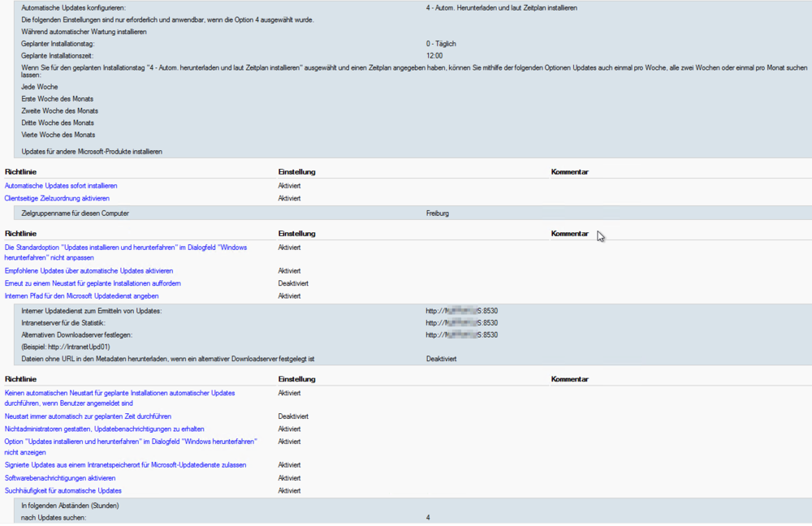812x526 pixels.
Task: Open the 'Automatische Updates sofort installieren' policy link
Action: click(61, 186)
